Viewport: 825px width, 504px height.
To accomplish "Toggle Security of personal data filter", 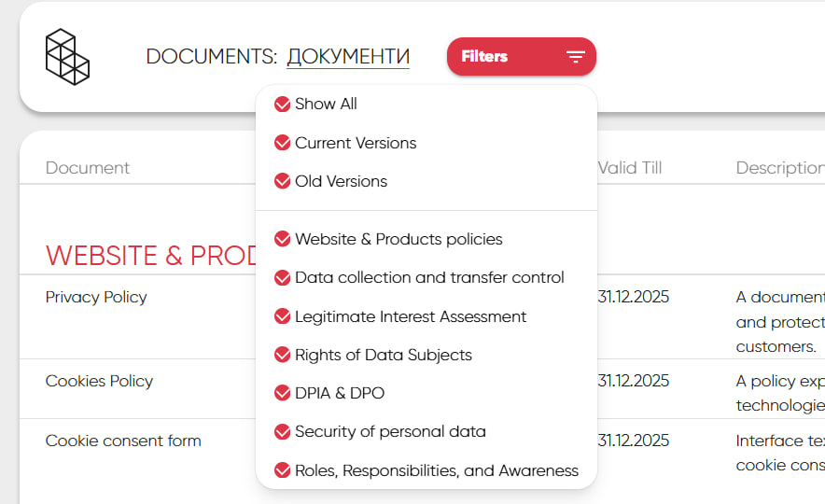I will (x=283, y=432).
